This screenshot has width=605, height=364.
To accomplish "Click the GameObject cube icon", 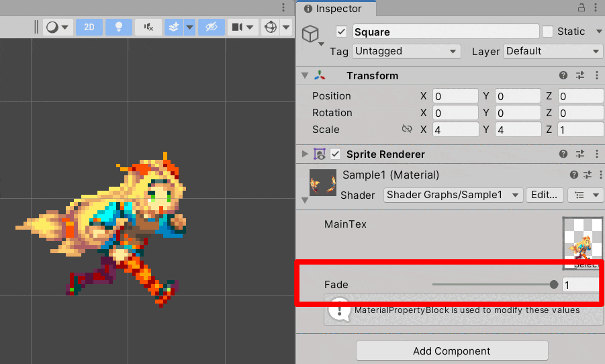I will pos(310,34).
